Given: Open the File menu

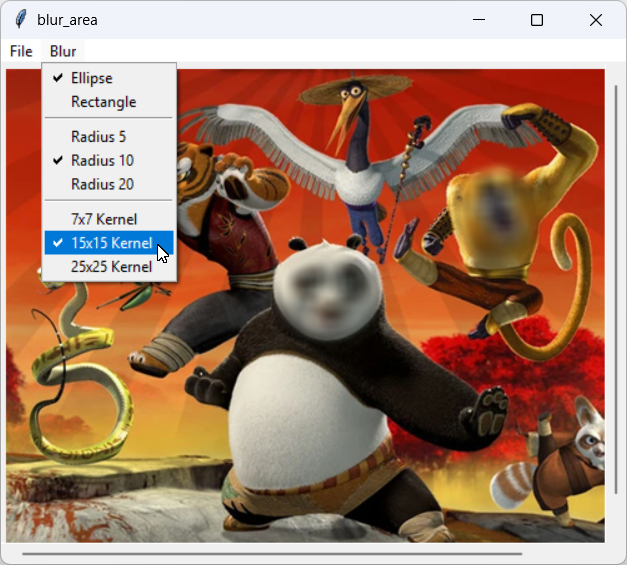Looking at the screenshot, I should click(x=21, y=51).
